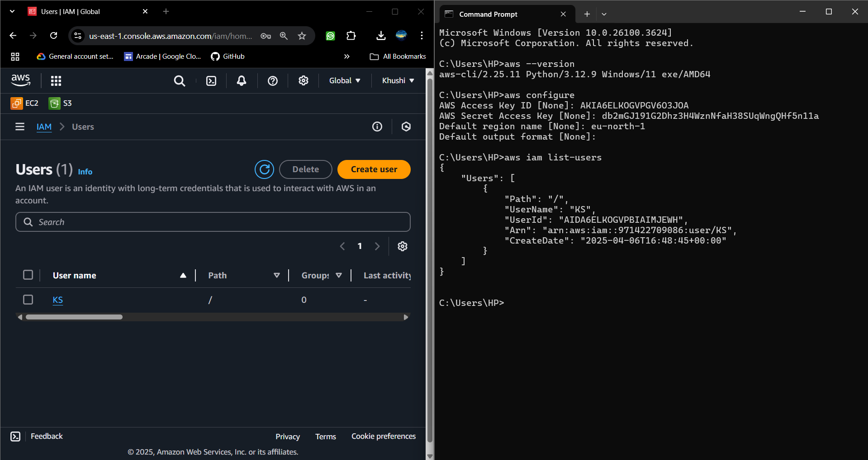Open the browser three-dot menu
Screen dimensions: 868x460
(x=422, y=36)
